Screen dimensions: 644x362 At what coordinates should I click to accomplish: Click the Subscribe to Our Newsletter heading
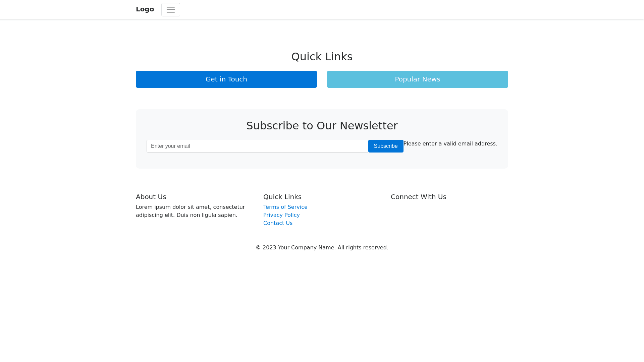[x=322, y=126]
